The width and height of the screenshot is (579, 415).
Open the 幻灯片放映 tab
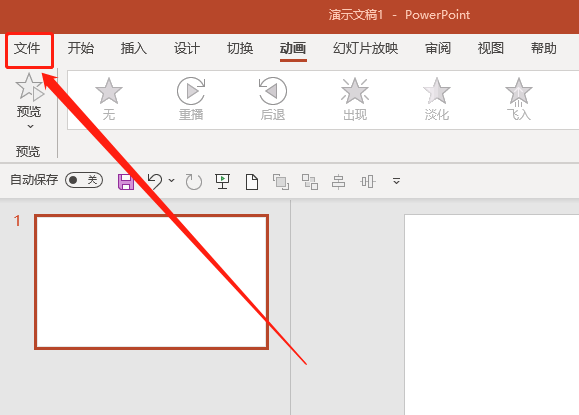coord(366,48)
